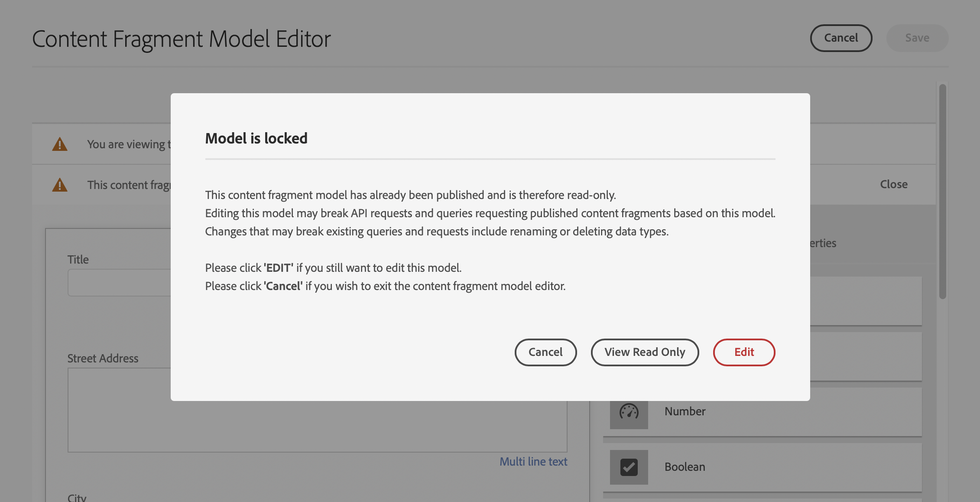The height and width of the screenshot is (502, 980).
Task: Click warning triangle beside 'You are viewing'
Action: [x=60, y=144]
